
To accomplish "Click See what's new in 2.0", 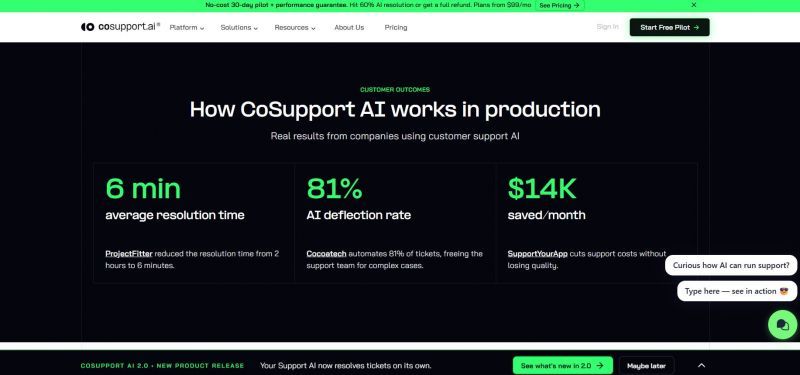I will (562, 365).
